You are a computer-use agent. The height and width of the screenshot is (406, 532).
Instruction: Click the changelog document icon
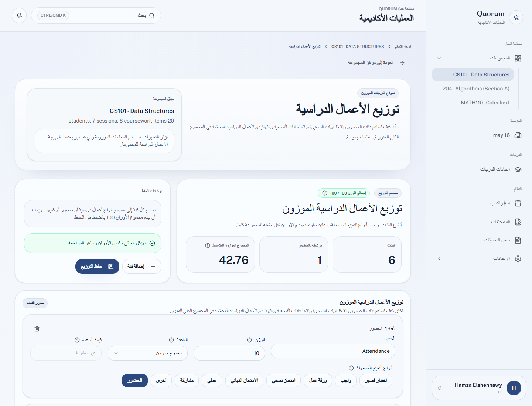point(518,240)
